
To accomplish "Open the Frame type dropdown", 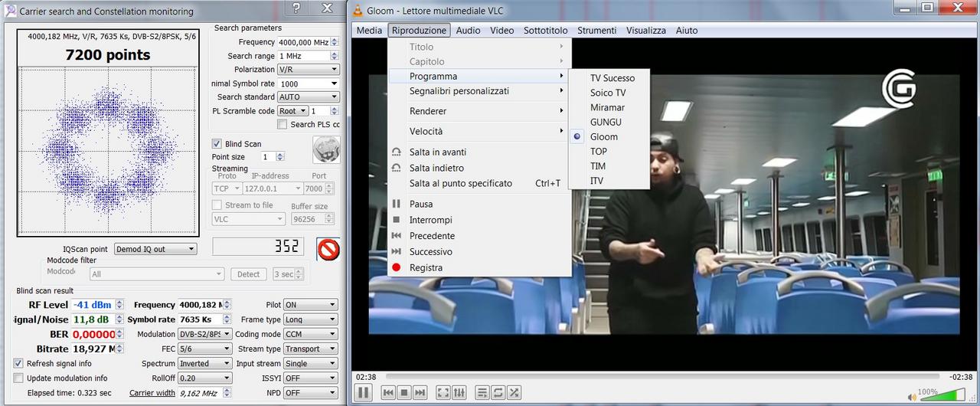I will point(310,319).
